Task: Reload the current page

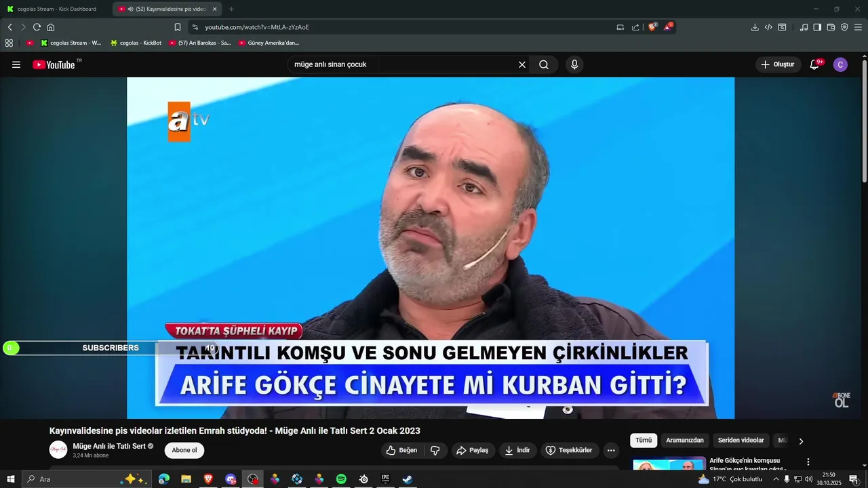Action: coord(37,27)
